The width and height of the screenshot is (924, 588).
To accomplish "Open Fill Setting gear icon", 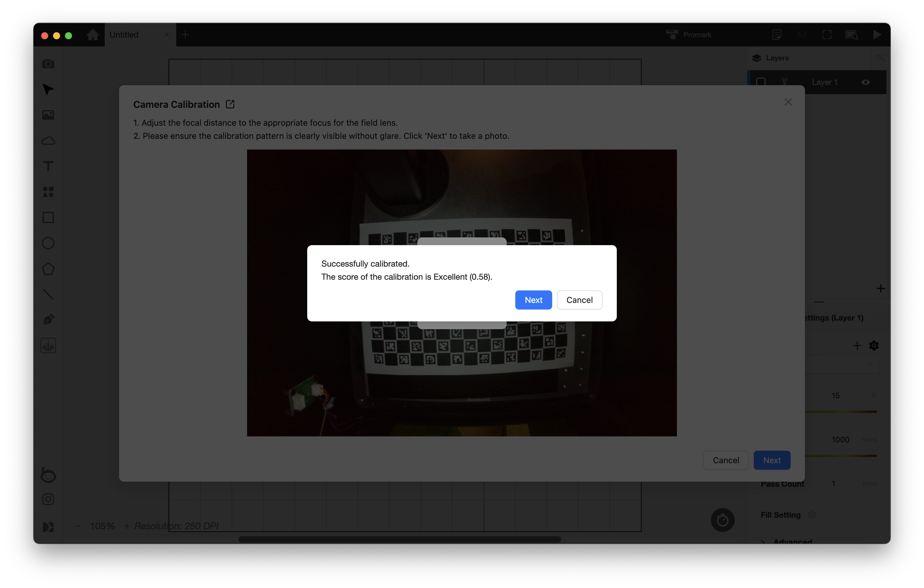I will coord(811,515).
